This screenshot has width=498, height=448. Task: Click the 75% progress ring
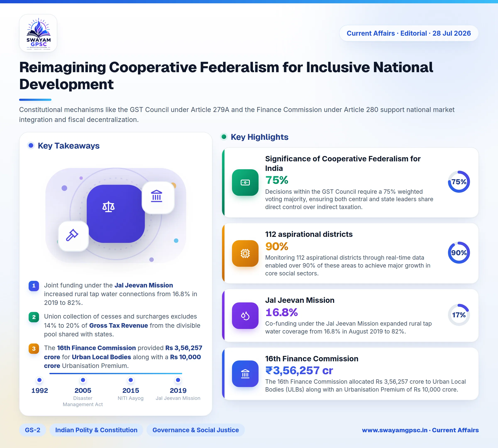point(459,182)
